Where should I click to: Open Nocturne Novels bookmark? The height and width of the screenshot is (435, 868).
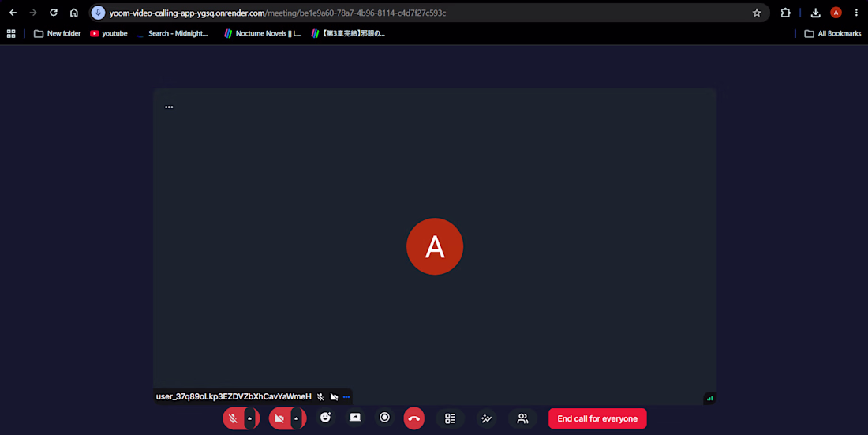[263, 34]
